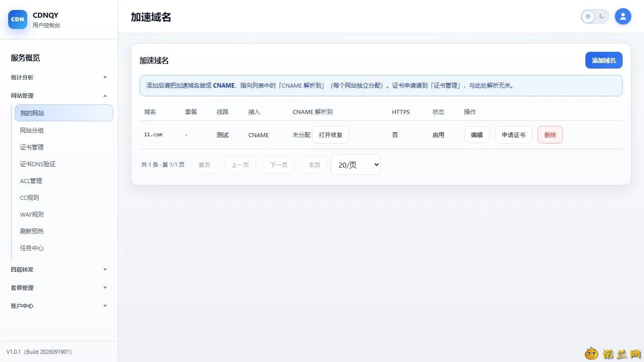Click the HTTPS column header
The width and height of the screenshot is (644, 362).
click(401, 112)
